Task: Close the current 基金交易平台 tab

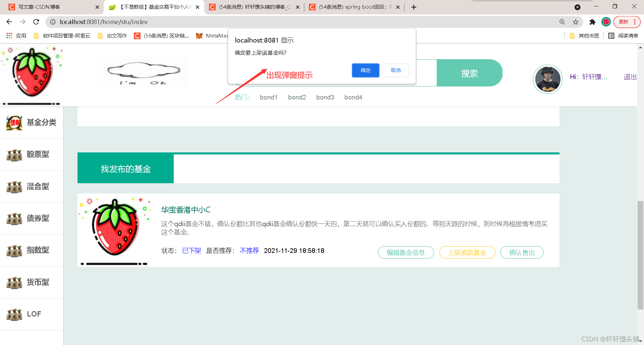Action: pos(198,7)
